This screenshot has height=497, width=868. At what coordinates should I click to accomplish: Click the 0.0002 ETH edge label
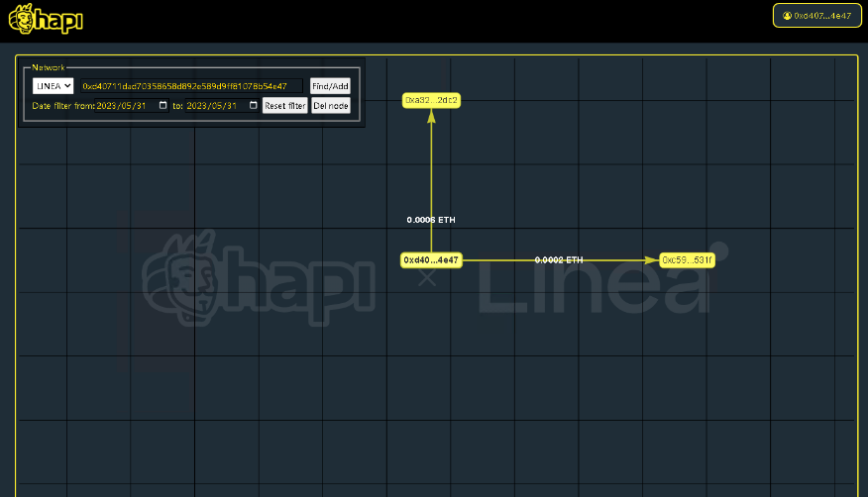pyautogui.click(x=559, y=259)
